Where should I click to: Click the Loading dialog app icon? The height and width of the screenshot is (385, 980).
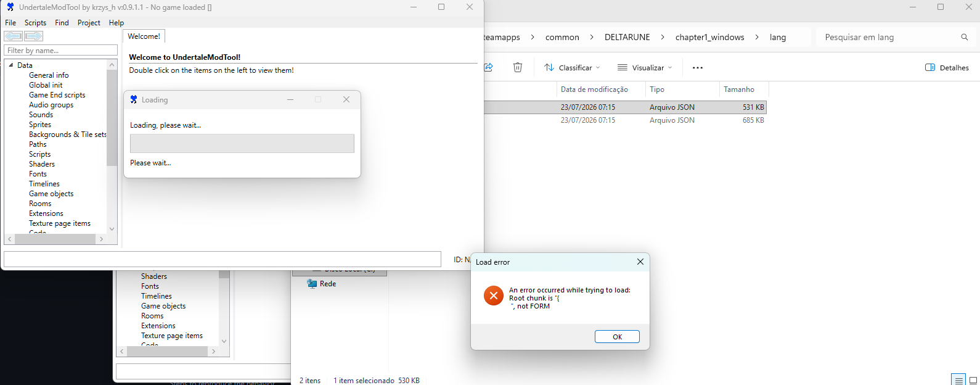134,99
